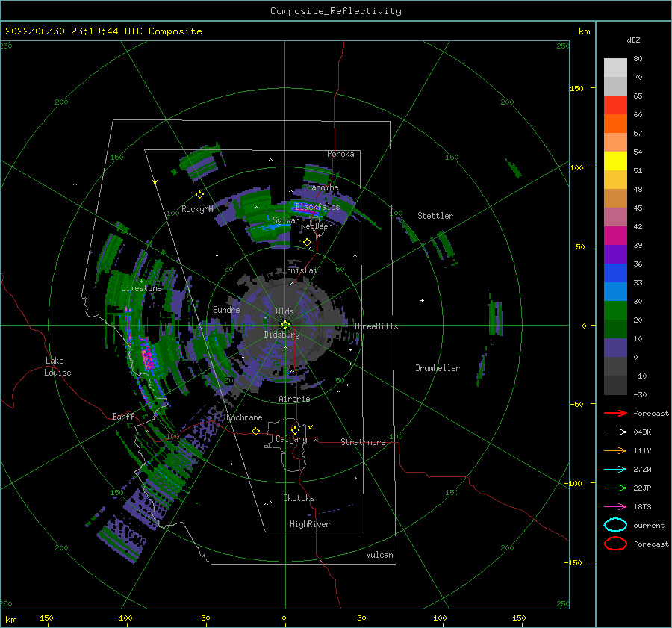
Task: Click the blue echo band over Blackfalds
Action: [308, 210]
